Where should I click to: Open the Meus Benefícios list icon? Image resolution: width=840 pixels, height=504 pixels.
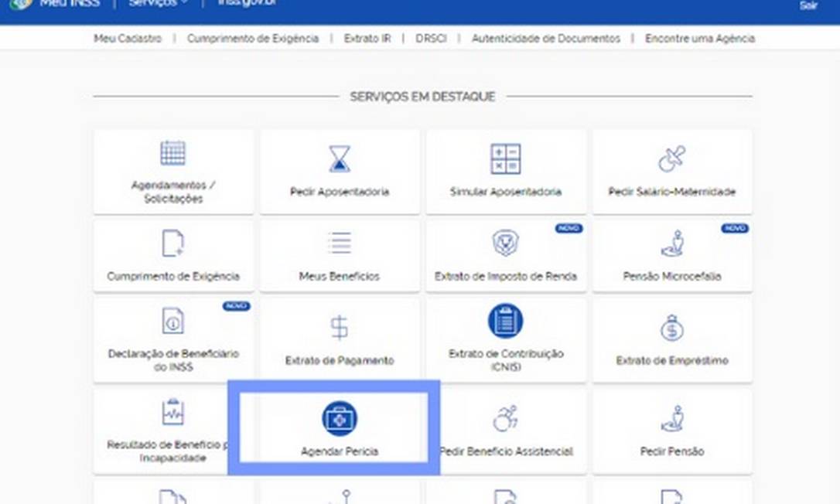pos(339,243)
